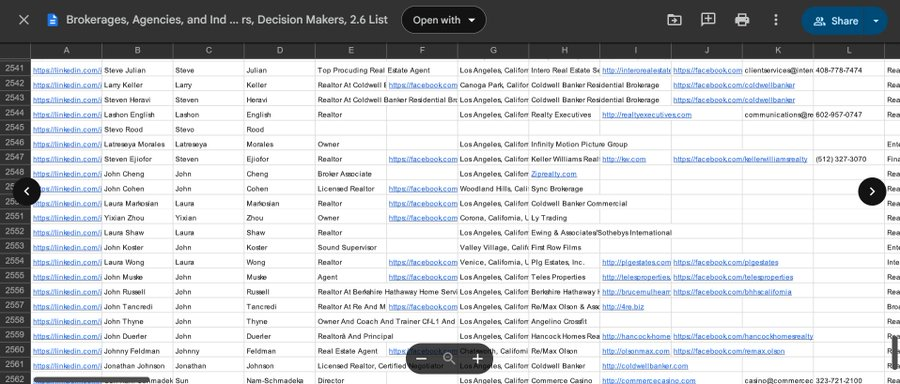Click the 'First Row Films' cell

564,247
